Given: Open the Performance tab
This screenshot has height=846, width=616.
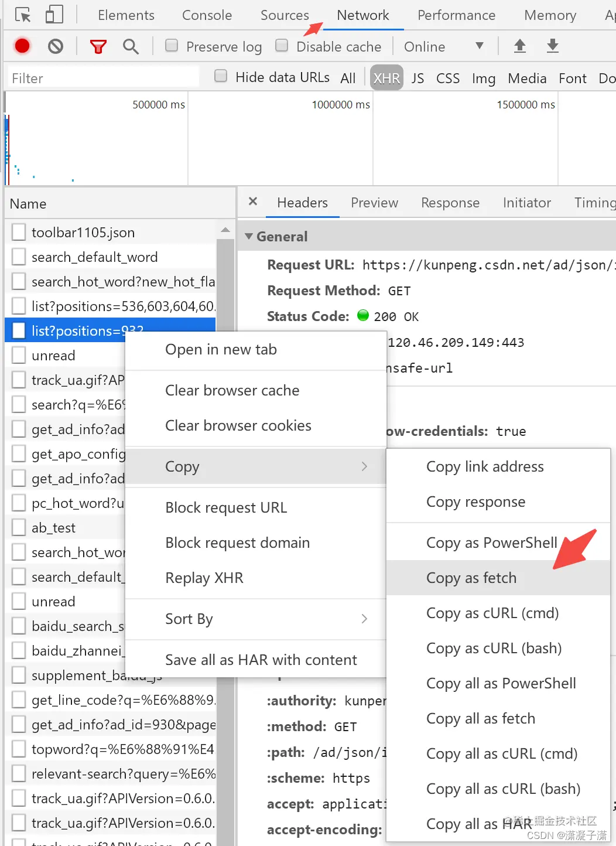Looking at the screenshot, I should pos(456,15).
